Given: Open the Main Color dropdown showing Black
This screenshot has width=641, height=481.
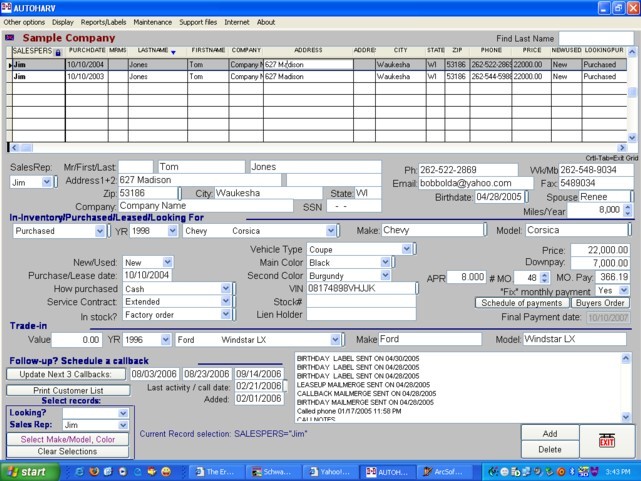Looking at the screenshot, I should tap(385, 262).
